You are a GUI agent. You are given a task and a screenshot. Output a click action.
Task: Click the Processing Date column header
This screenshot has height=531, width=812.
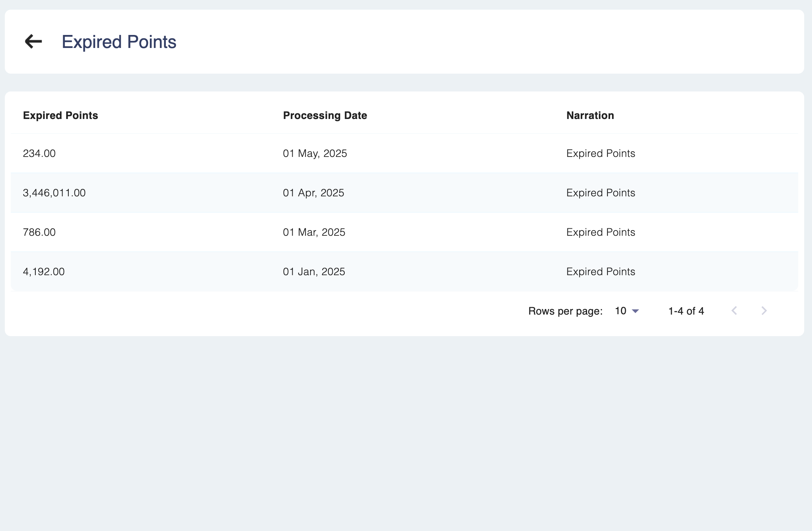click(325, 116)
